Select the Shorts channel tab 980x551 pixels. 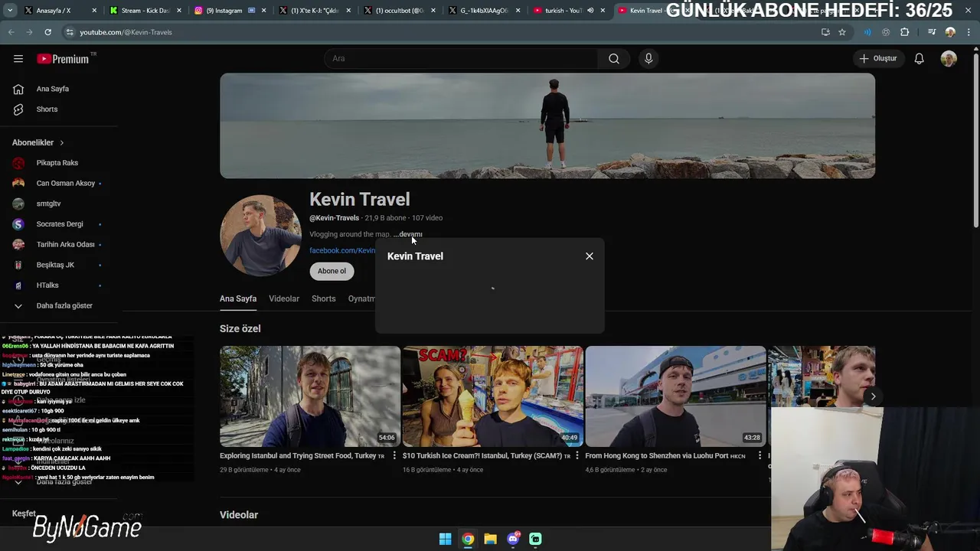[x=323, y=298]
